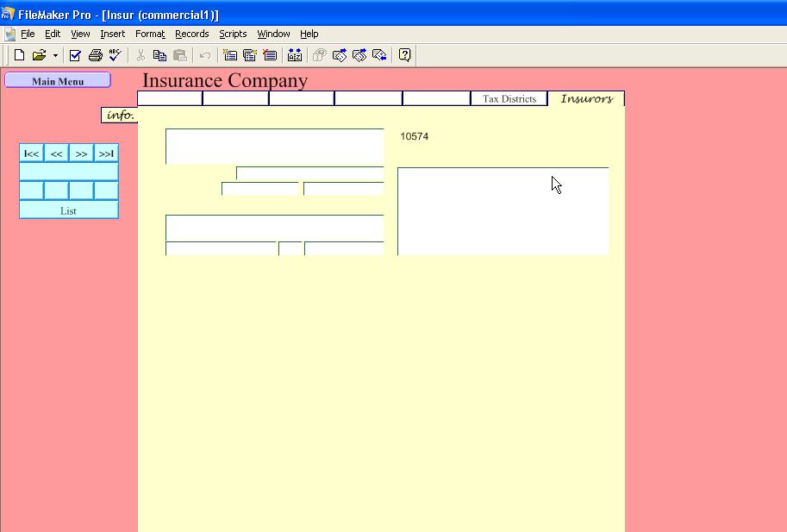Click the Paste clipboard icon

[179, 55]
